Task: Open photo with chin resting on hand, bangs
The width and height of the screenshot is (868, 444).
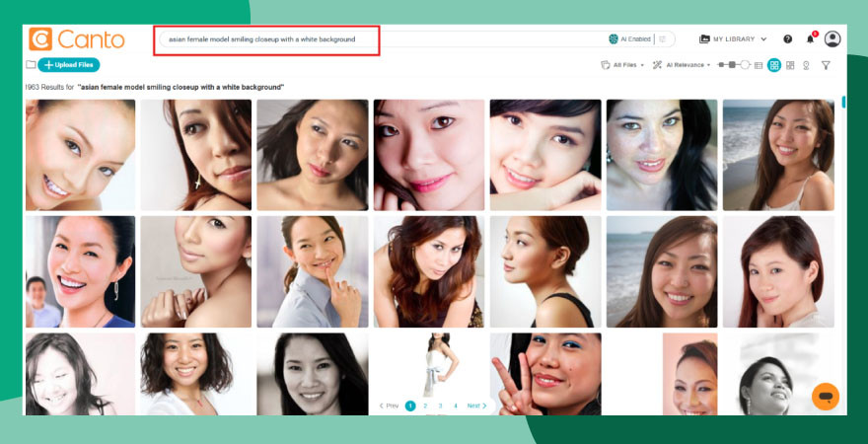Action: [545, 155]
